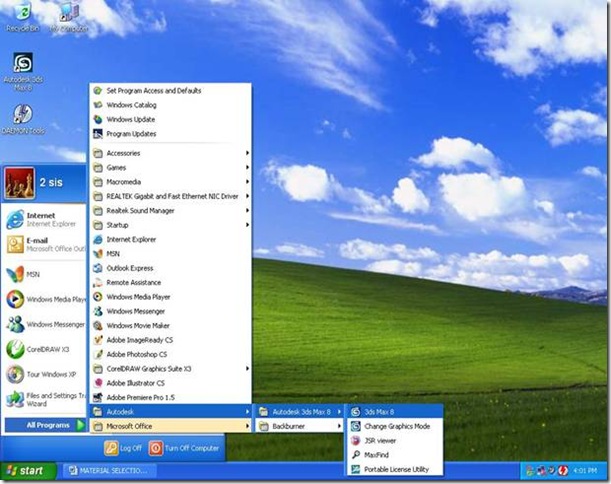Launch Adobe Illustrator CS
Screen dimensions: 611x484
(x=170, y=383)
